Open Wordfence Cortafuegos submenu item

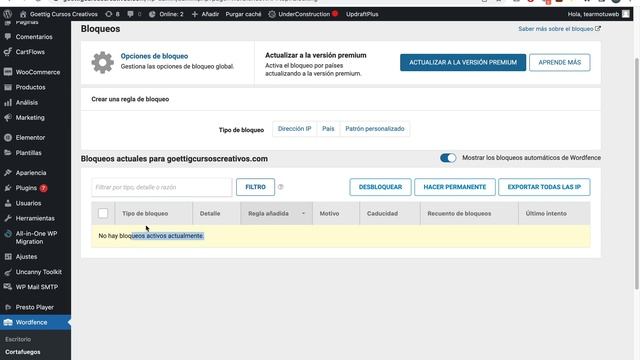23,352
